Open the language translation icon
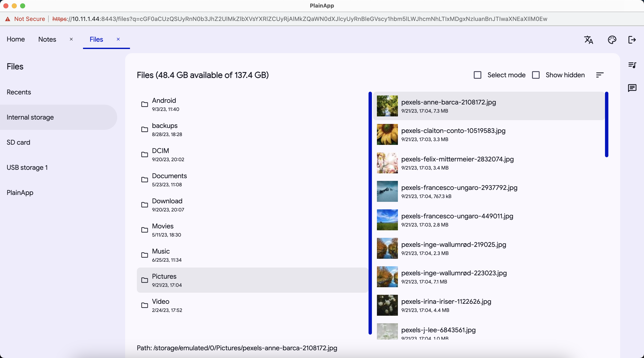 (588, 40)
